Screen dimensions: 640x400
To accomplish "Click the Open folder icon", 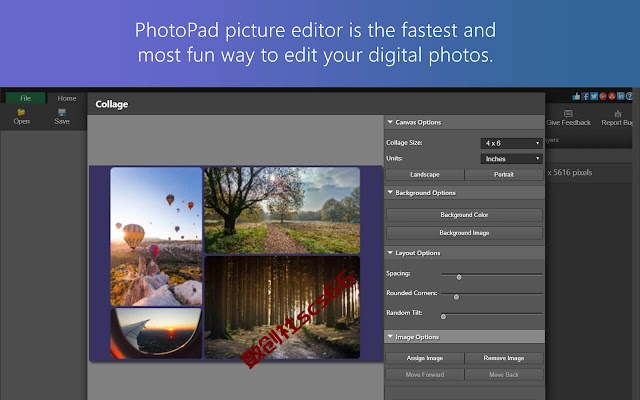I will coord(21,112).
